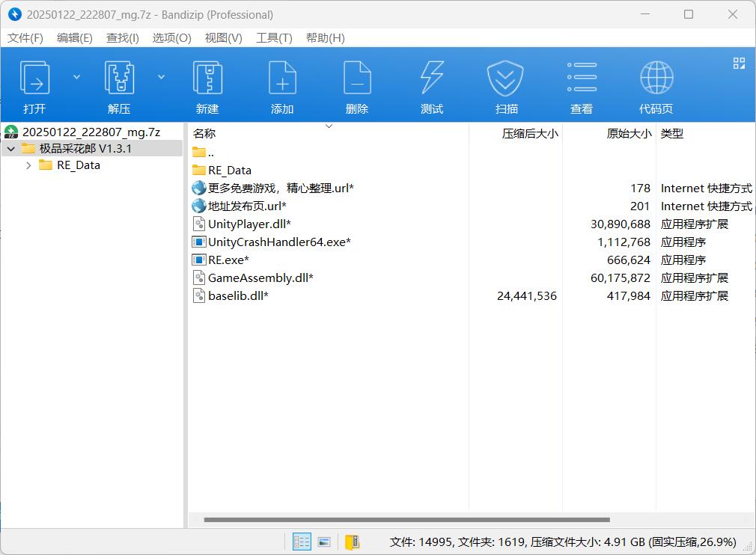The height and width of the screenshot is (555, 756).
Task: Click the 60,175,872 original size cell
Action: coord(620,278)
